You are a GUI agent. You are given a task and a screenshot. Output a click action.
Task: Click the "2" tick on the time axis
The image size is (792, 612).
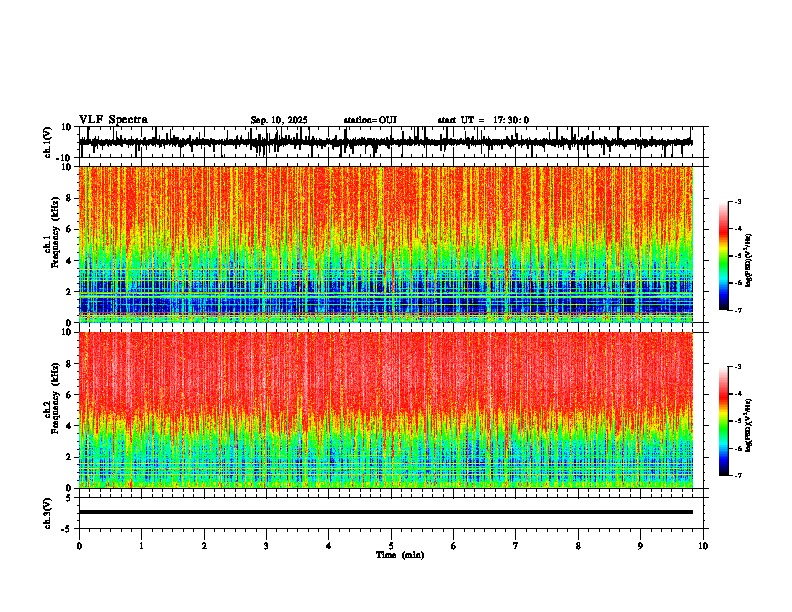(204, 546)
